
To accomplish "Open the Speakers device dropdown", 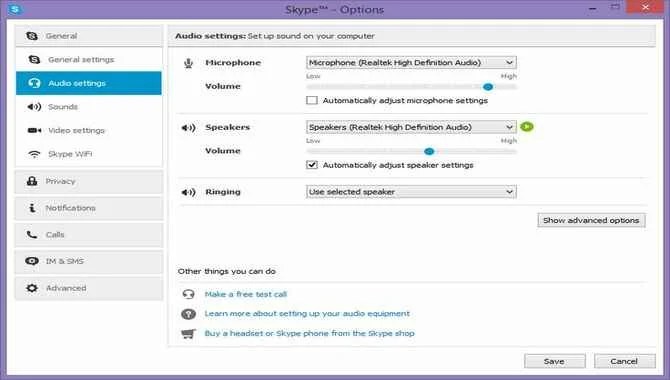I will click(411, 127).
